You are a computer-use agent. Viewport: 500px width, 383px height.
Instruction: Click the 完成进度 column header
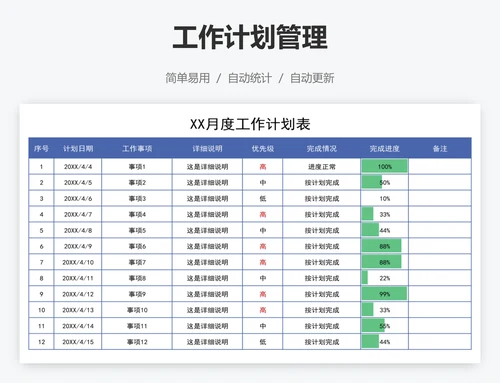tap(385, 148)
